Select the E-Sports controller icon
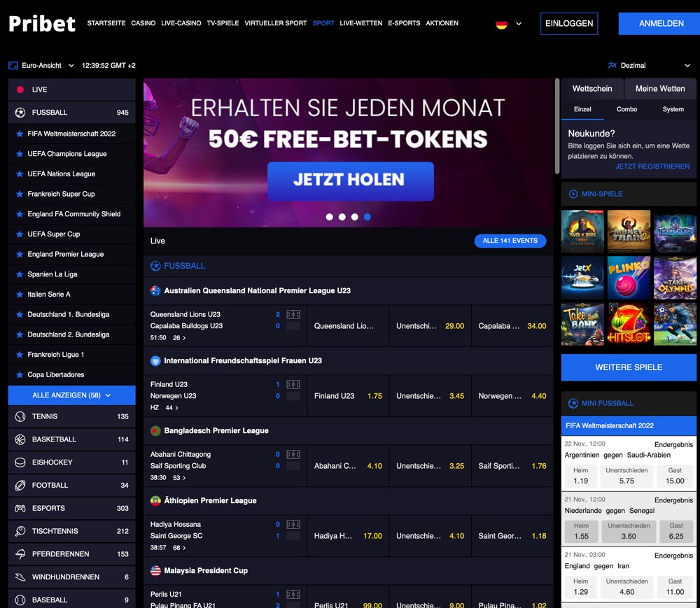The height and width of the screenshot is (608, 700). click(19, 508)
